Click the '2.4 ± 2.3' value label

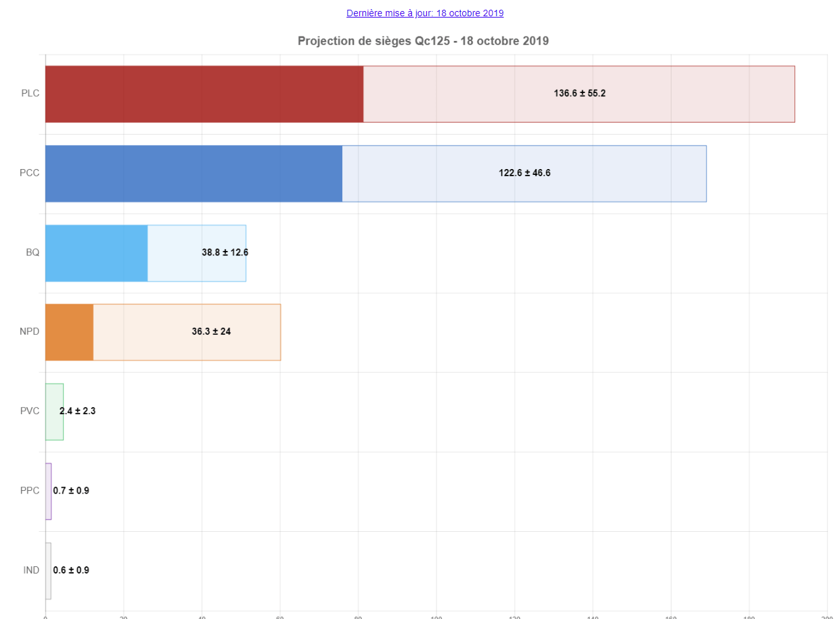77,411
